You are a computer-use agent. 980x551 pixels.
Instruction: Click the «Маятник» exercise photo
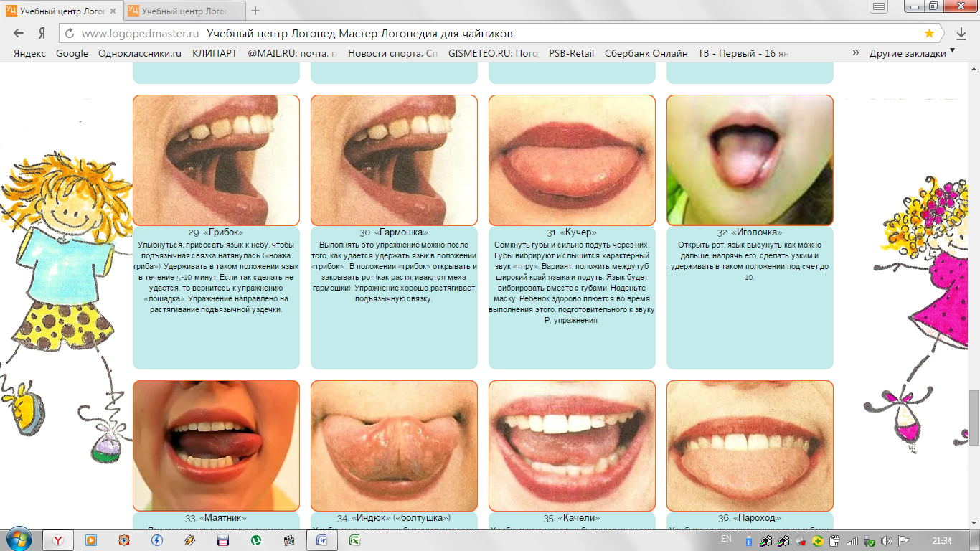[x=216, y=446]
